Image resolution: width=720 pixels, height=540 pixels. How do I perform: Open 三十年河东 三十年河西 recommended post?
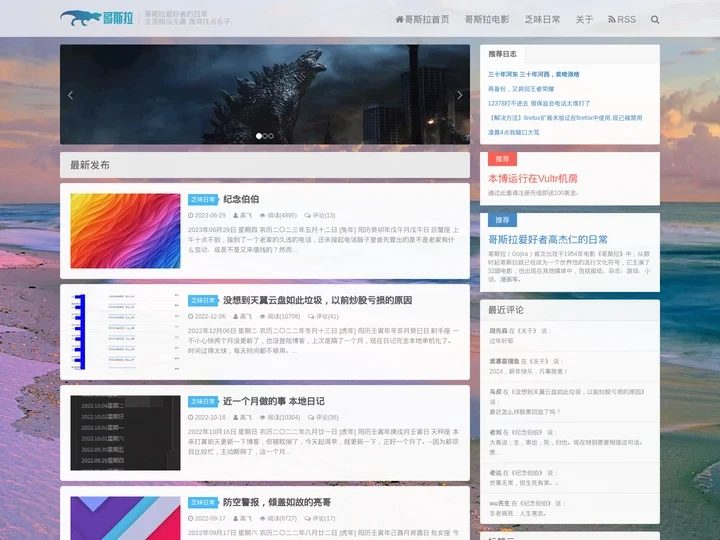point(534,74)
